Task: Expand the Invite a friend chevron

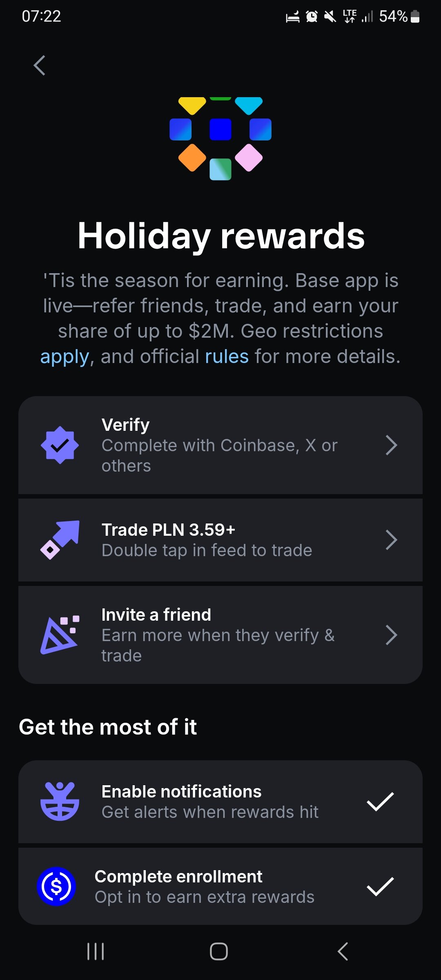Action: pyautogui.click(x=391, y=635)
